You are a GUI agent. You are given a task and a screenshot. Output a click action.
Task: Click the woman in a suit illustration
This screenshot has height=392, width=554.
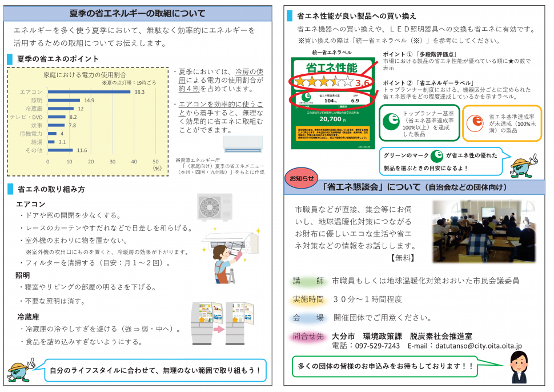click(519, 367)
